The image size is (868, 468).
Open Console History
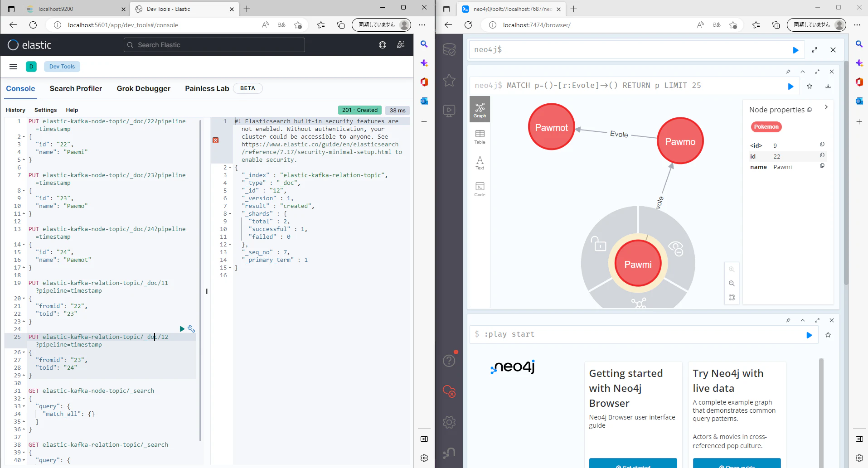15,110
